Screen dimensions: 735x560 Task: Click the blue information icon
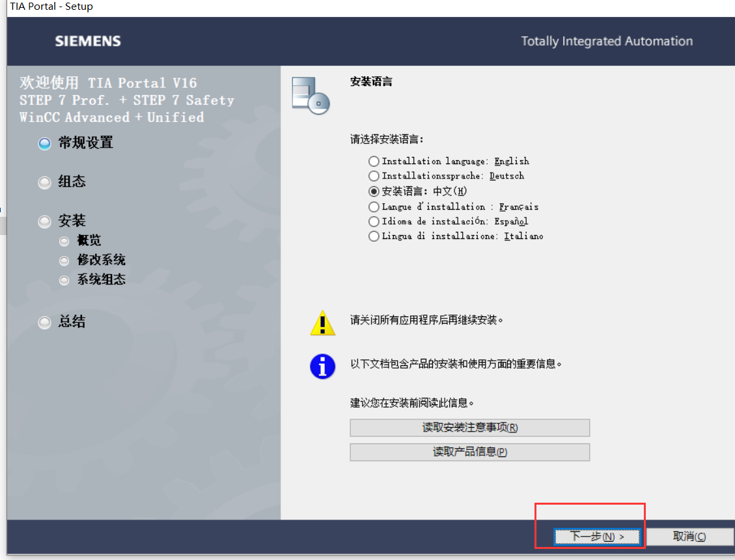point(322,367)
